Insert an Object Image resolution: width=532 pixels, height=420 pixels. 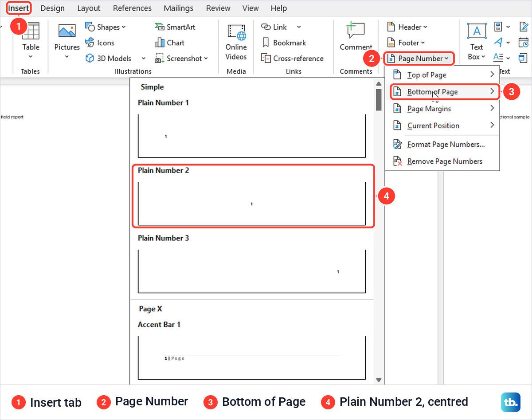tap(524, 58)
